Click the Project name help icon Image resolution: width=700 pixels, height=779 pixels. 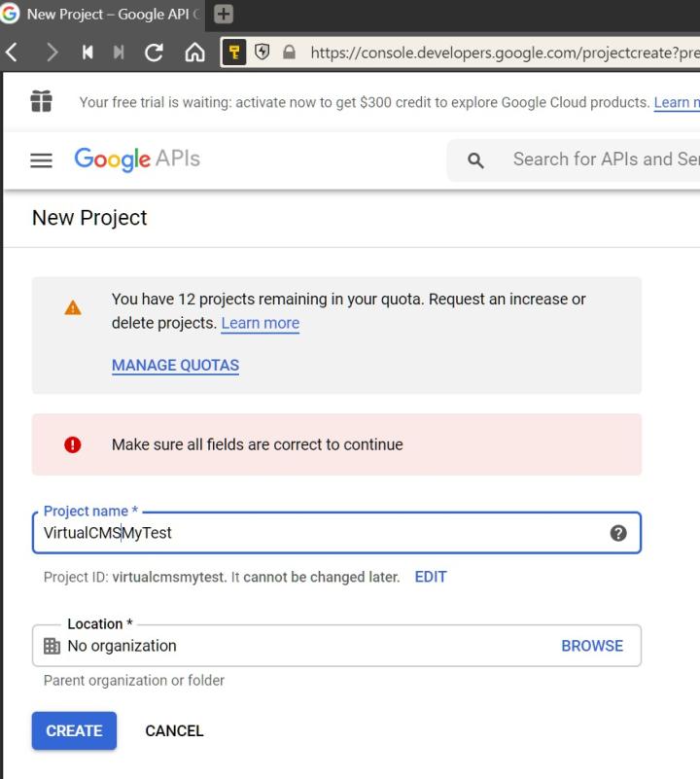pos(617,533)
